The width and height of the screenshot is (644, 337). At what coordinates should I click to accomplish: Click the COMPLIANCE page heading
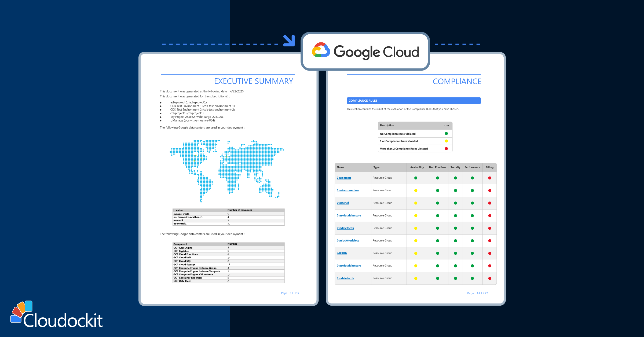[457, 81]
